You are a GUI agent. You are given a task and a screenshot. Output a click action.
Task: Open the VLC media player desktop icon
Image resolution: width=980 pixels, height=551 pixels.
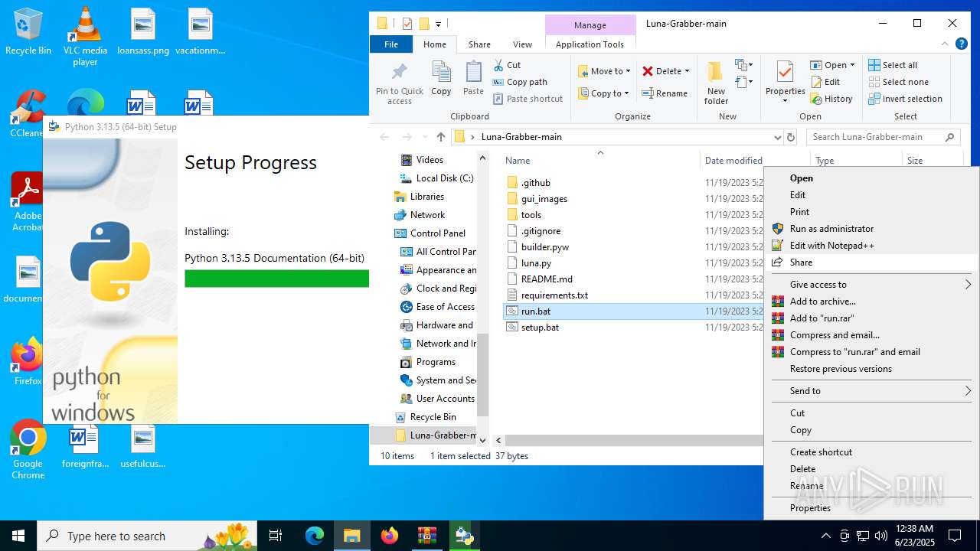tap(85, 37)
